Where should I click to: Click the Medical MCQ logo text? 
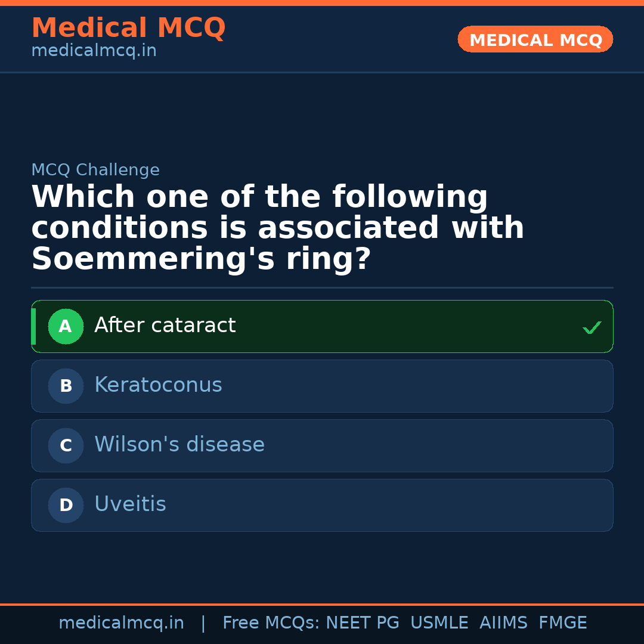pos(128,27)
